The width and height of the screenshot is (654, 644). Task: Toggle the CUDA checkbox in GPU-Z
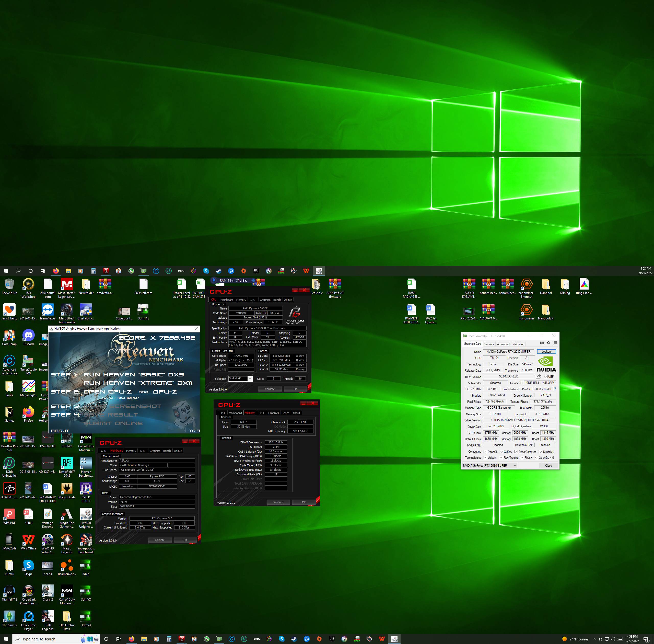501,452
